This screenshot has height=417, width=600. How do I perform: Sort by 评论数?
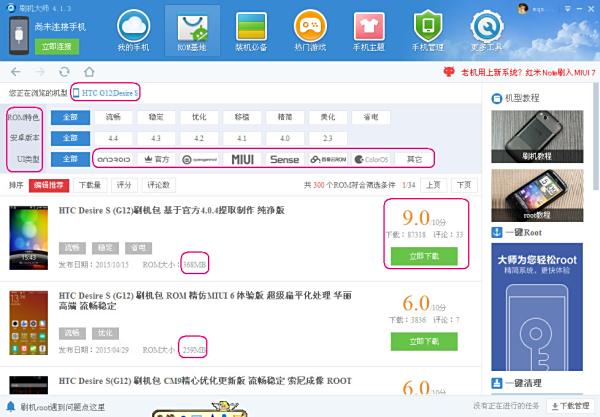pyautogui.click(x=158, y=186)
